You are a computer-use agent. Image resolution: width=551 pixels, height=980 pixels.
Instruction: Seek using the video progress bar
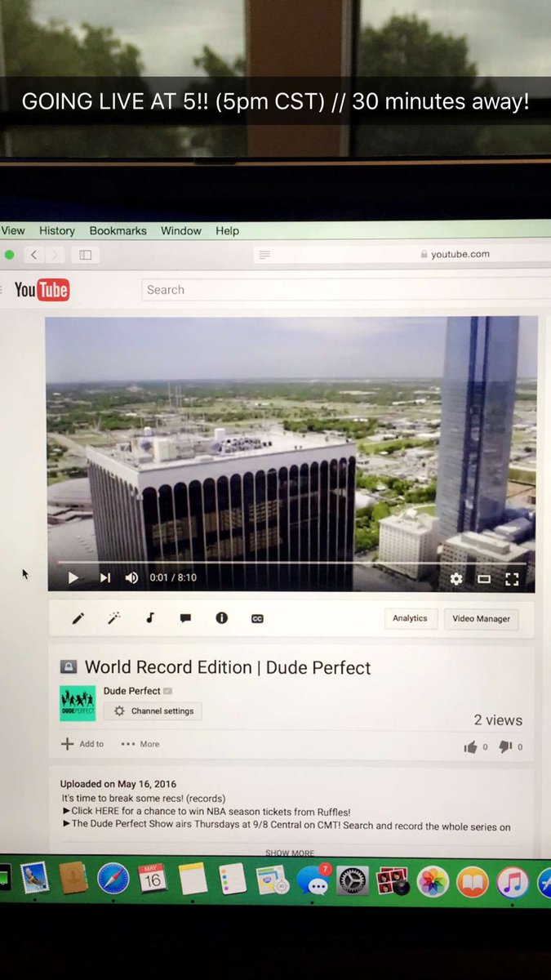pyautogui.click(x=292, y=563)
